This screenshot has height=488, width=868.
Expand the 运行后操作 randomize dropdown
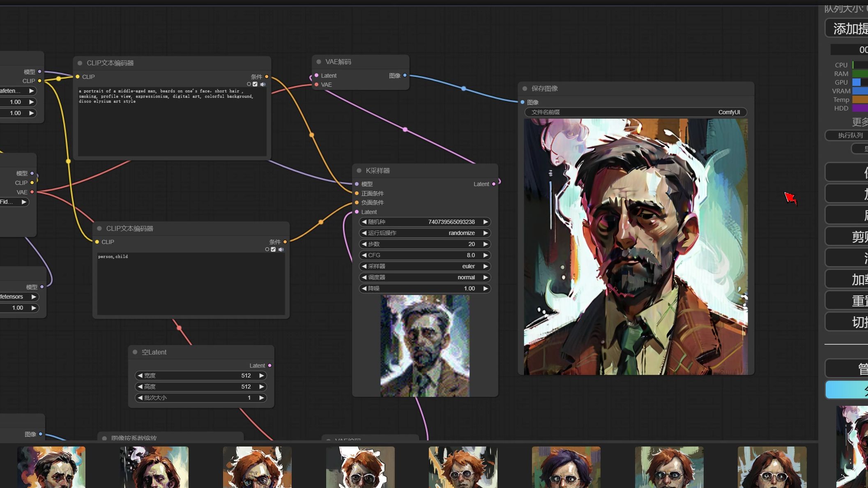[x=424, y=232]
